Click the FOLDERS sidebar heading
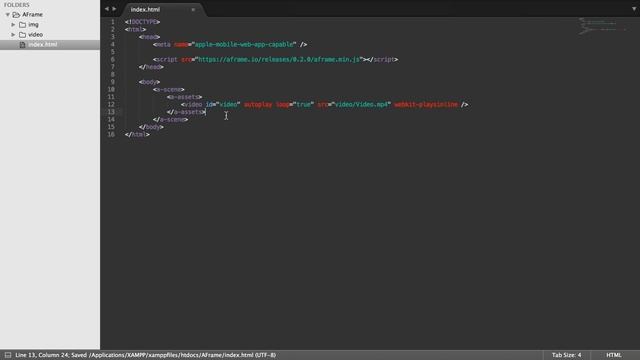This screenshot has width=640, height=360. [x=17, y=5]
